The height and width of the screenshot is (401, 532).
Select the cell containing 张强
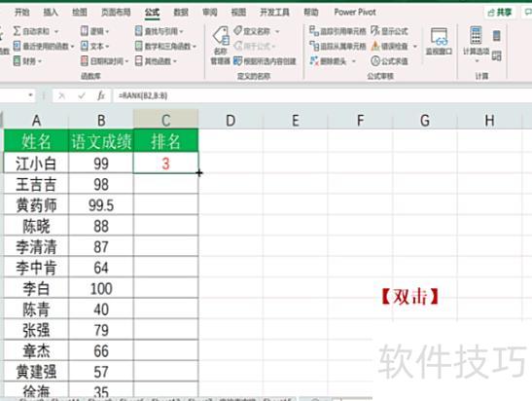tap(36, 330)
